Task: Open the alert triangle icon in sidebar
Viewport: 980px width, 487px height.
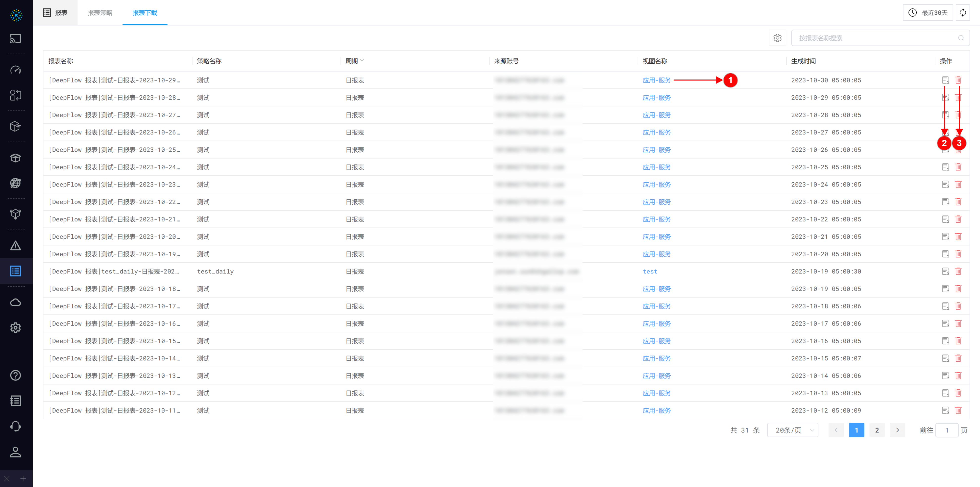Action: click(16, 245)
